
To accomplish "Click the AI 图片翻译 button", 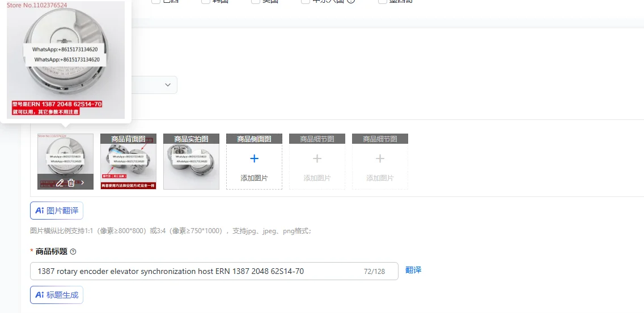I will point(57,211).
